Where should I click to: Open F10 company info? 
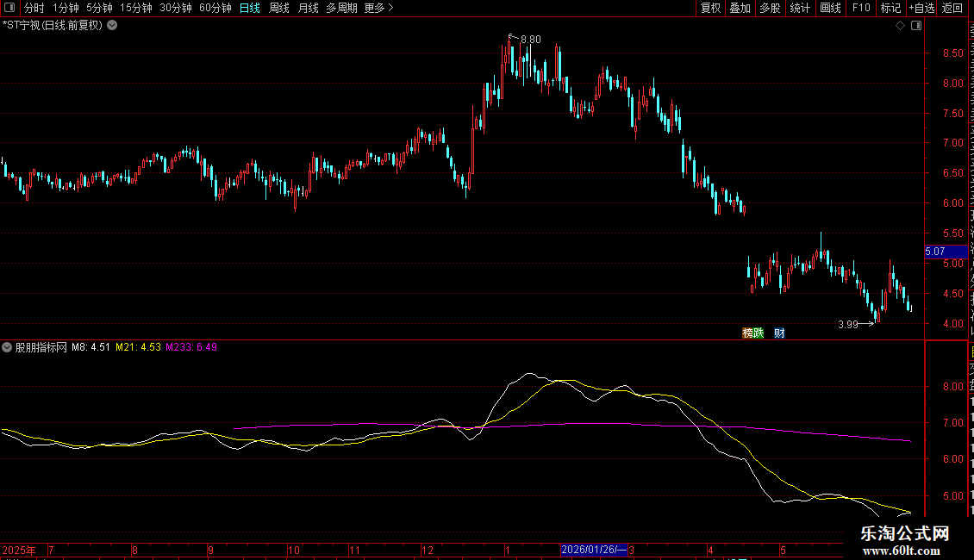861,8
